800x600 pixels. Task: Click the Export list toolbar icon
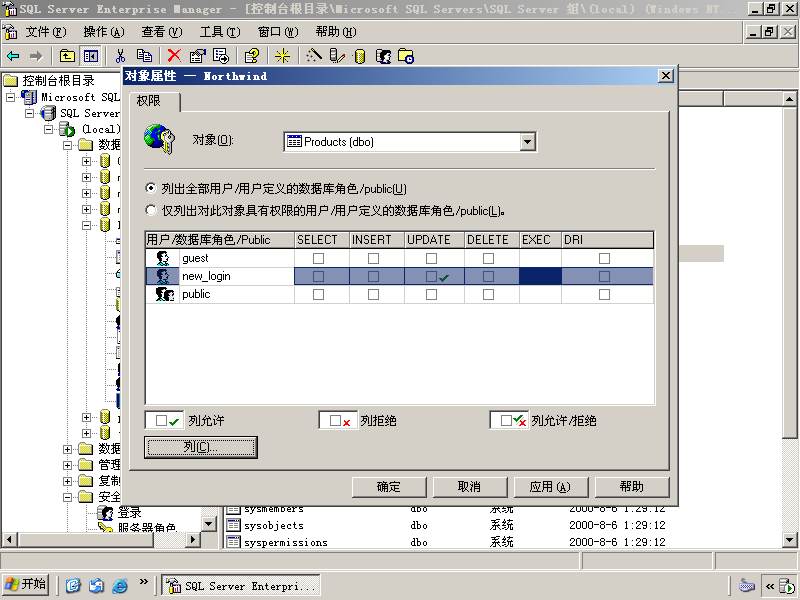tap(221, 56)
